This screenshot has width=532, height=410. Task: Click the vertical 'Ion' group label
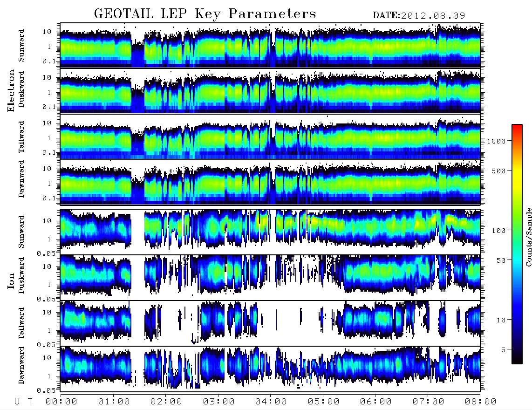(11, 280)
